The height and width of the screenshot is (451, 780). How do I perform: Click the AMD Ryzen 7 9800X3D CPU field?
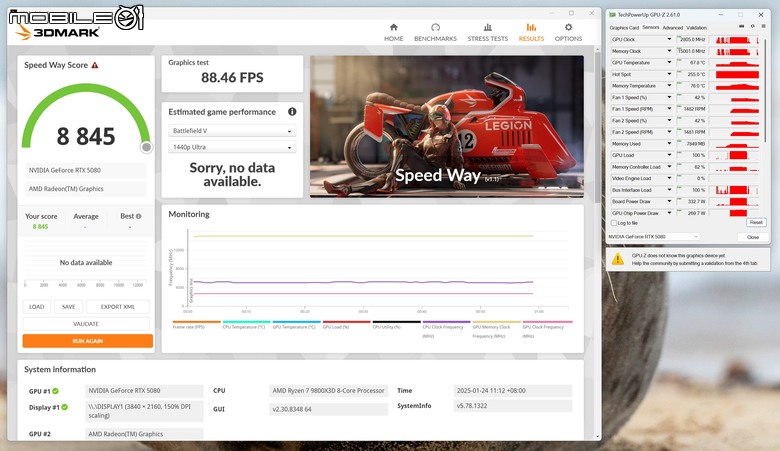coord(328,391)
